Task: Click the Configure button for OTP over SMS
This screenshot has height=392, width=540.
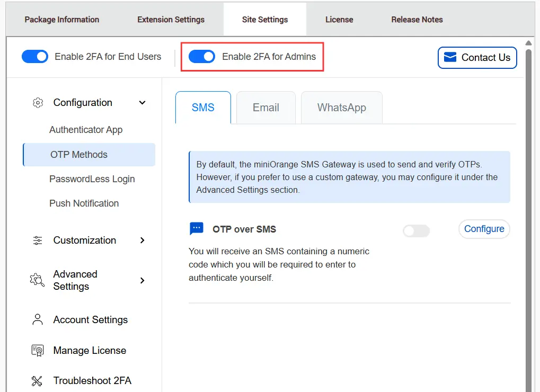Action: (483, 229)
